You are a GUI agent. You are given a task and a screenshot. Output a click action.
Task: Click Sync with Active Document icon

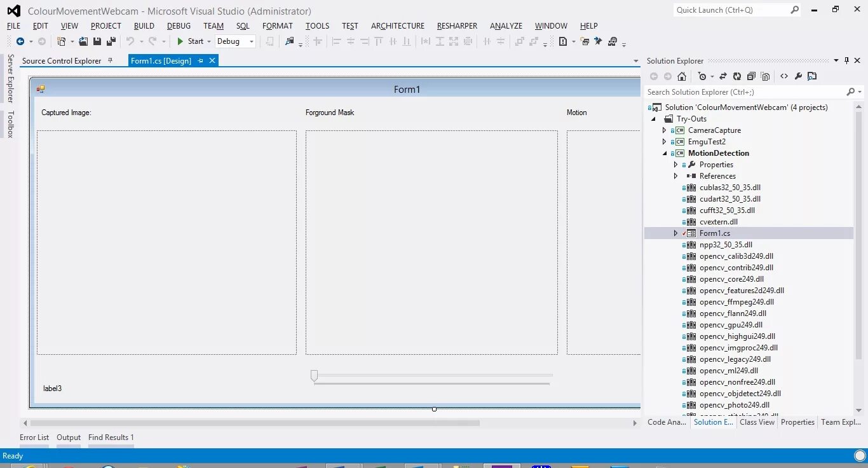point(723,76)
